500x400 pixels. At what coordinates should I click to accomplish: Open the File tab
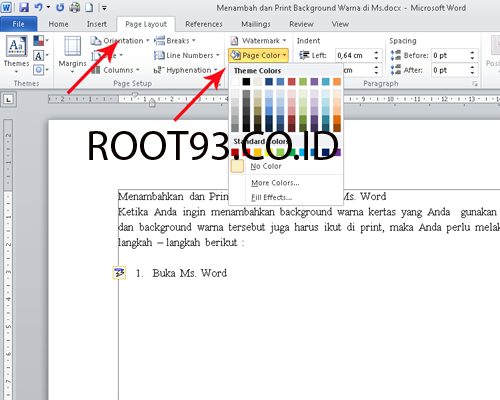click(18, 24)
